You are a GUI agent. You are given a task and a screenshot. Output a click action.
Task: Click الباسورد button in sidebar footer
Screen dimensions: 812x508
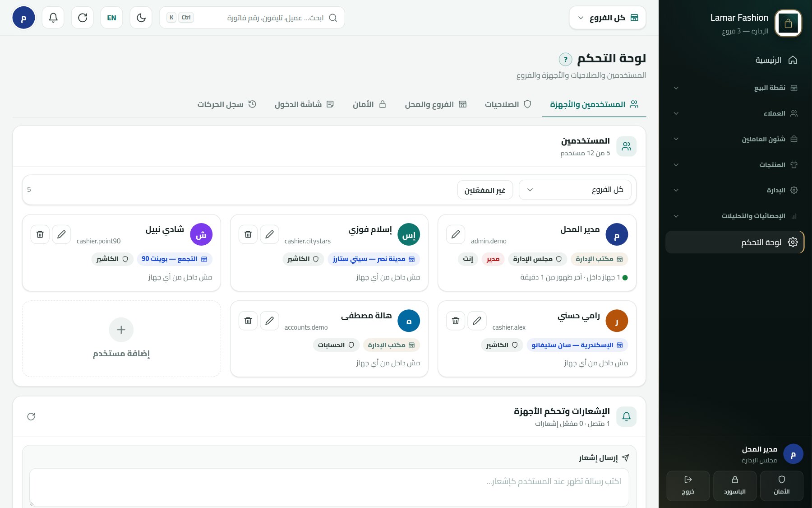tap(735, 486)
